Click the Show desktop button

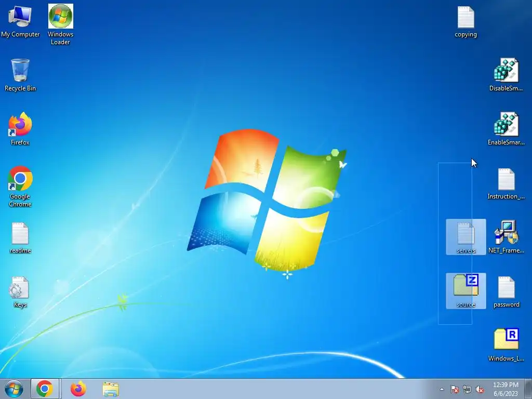(x=528, y=389)
